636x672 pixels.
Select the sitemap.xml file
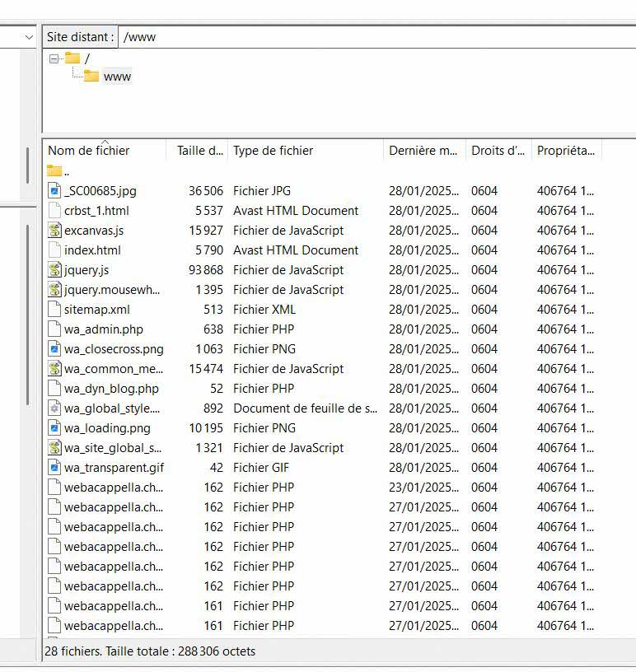[97, 310]
